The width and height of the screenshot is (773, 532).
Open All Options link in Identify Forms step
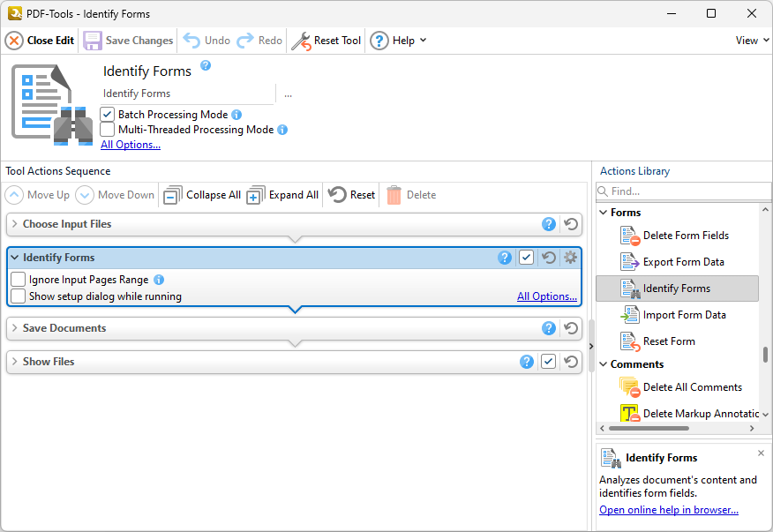pyautogui.click(x=547, y=296)
